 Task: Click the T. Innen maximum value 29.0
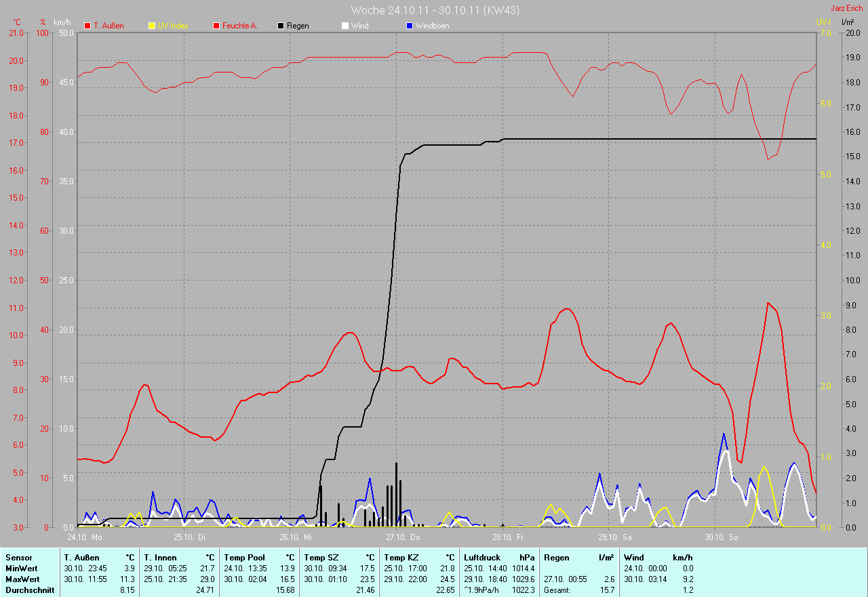[207, 579]
